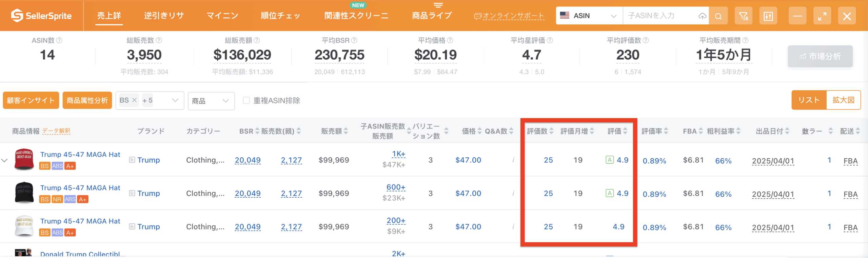Click the Donald Trump Collectibl... product title
This screenshot has height=258, width=868.
tap(83, 254)
